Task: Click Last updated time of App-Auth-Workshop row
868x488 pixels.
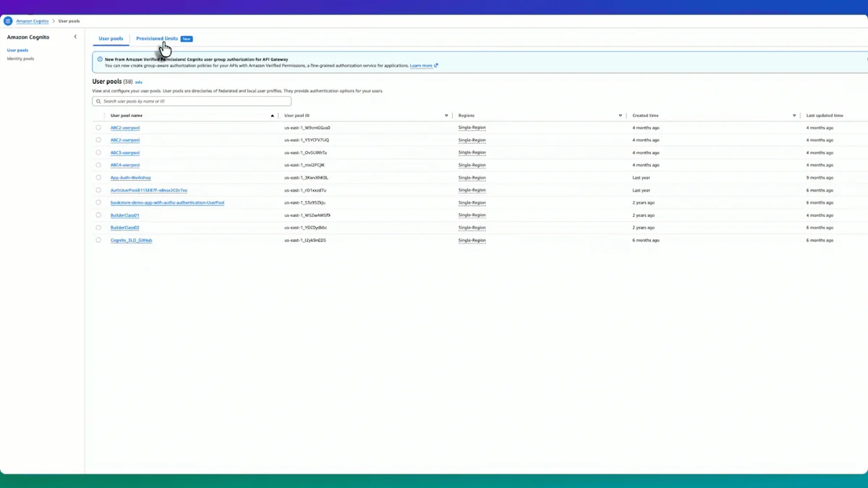Action: [820, 178]
